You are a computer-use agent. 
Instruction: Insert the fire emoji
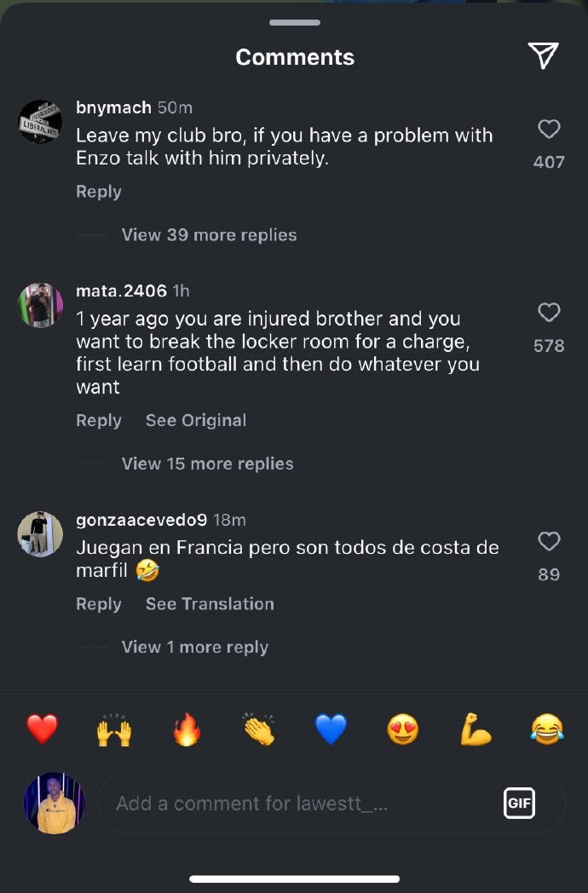tap(186, 729)
